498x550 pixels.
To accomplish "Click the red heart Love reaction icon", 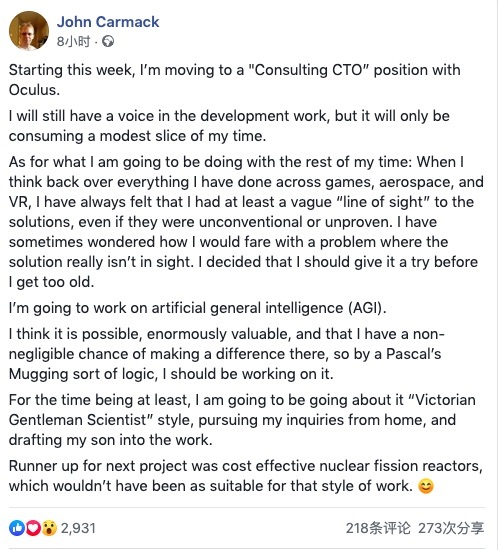I will 33,528.
